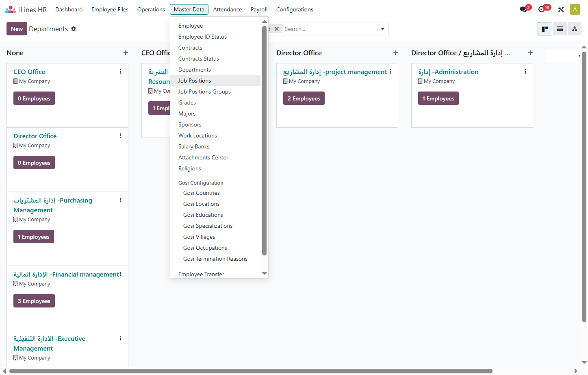Viewport: 588px width, 375px height.
Task: Open options on Executive Management card
Action: (x=120, y=338)
